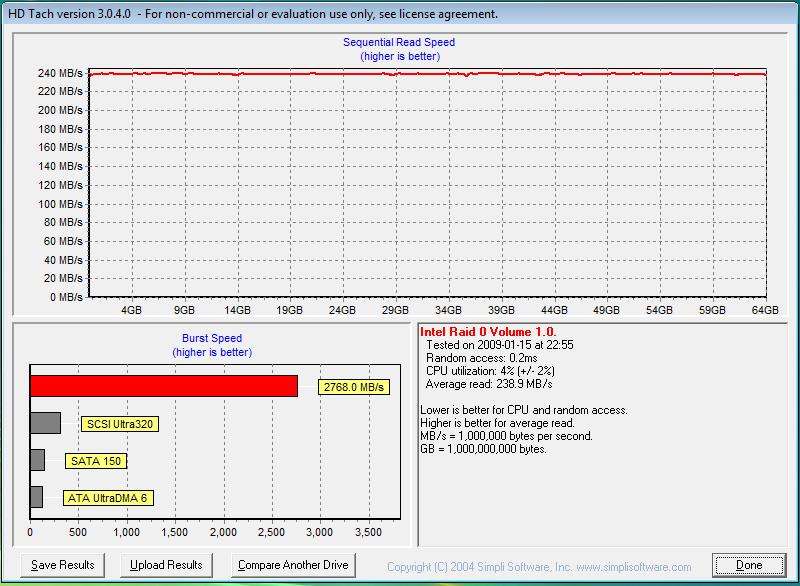Upload Results to the server
Image resolution: width=800 pixels, height=586 pixels.
click(166, 565)
